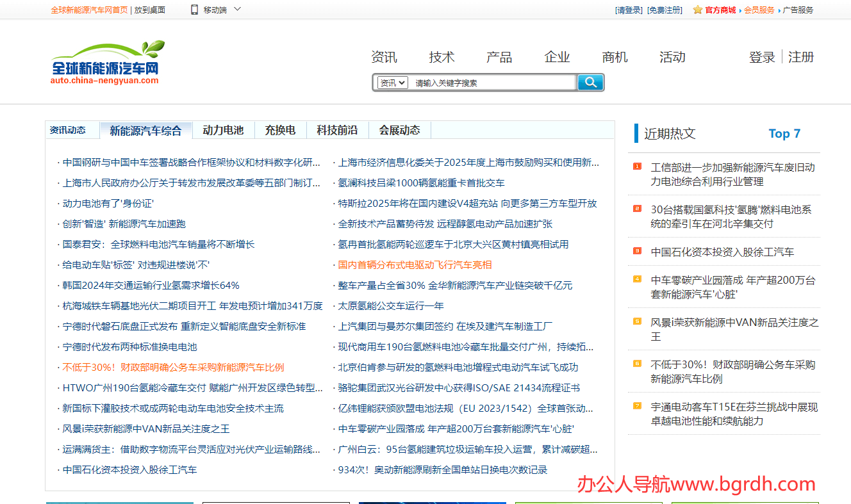Expand the 会员服务 menu
The image size is (851, 504).
pos(759,10)
